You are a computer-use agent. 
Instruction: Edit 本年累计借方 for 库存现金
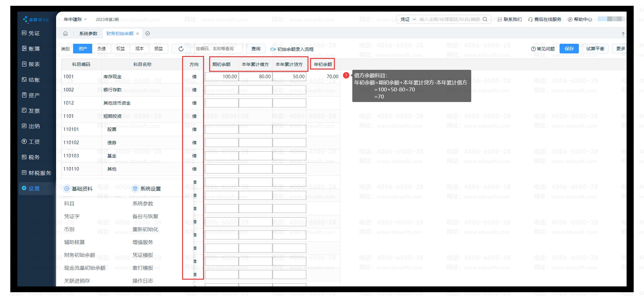256,77
